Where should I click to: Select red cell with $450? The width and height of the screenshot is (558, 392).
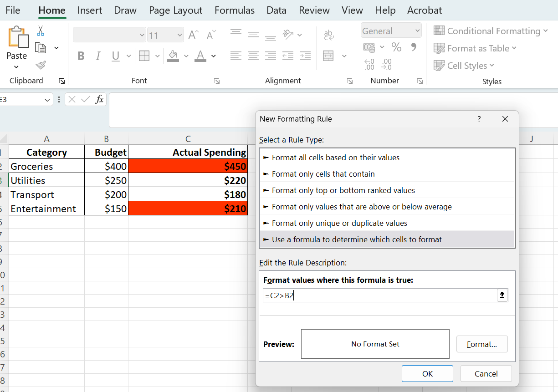click(x=188, y=166)
